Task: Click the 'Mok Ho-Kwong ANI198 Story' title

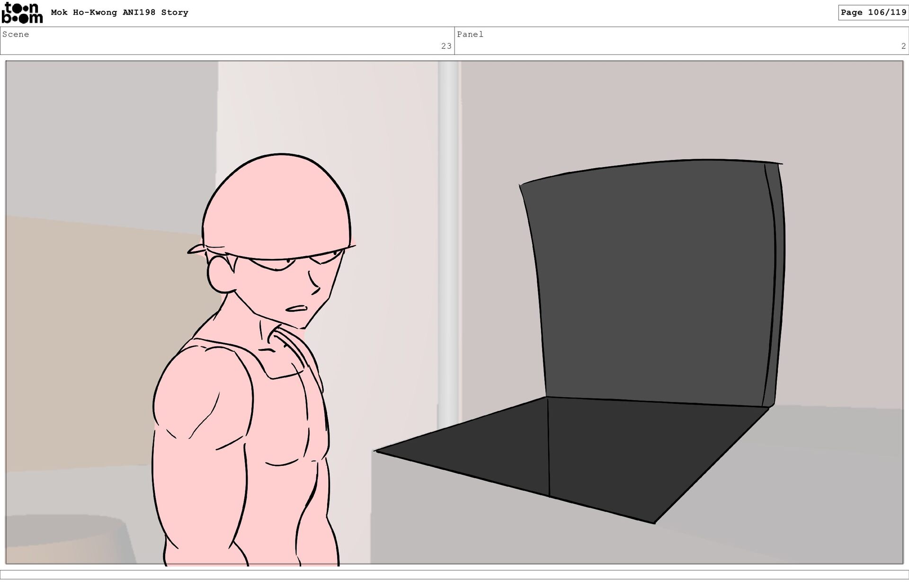Action: pos(119,12)
